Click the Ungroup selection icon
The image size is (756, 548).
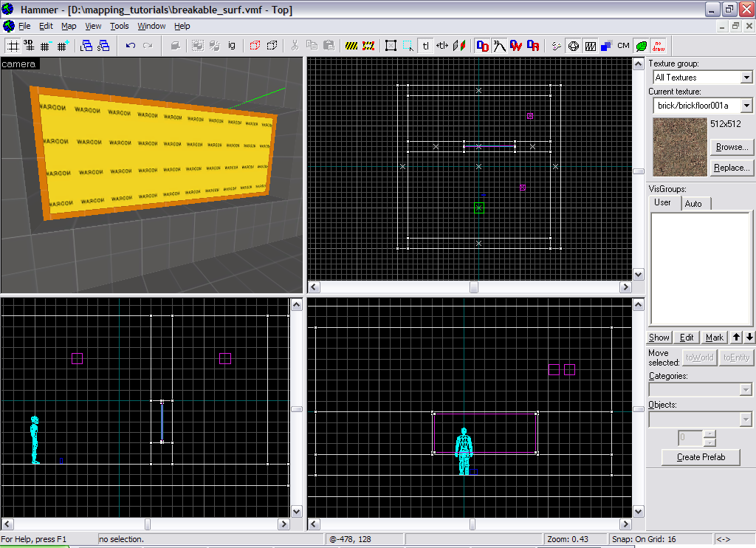pyautogui.click(x=215, y=46)
